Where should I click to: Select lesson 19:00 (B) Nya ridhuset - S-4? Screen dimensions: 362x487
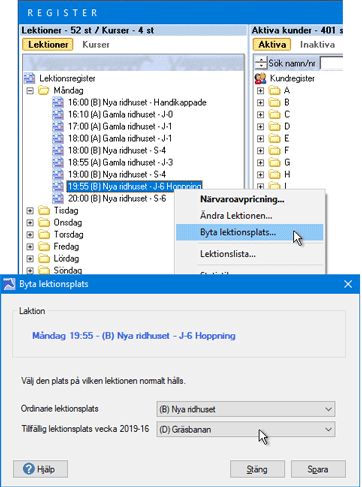tap(117, 174)
